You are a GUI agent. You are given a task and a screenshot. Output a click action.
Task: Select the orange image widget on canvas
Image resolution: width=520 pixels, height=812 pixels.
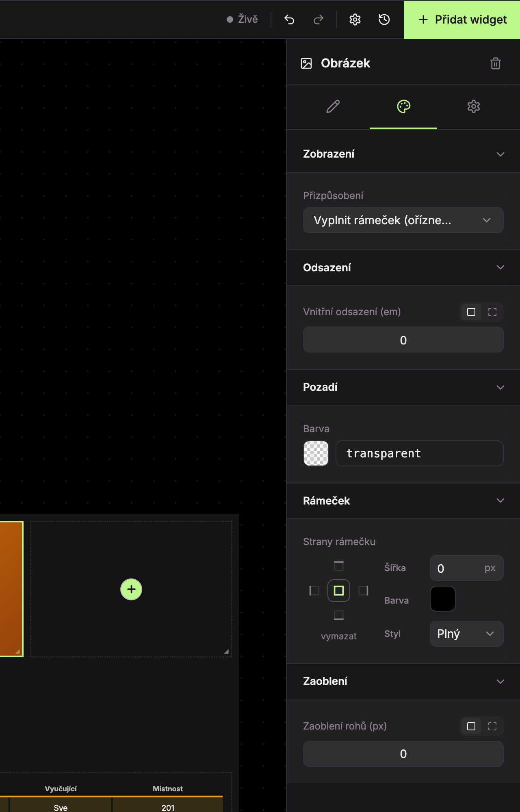pos(11,589)
